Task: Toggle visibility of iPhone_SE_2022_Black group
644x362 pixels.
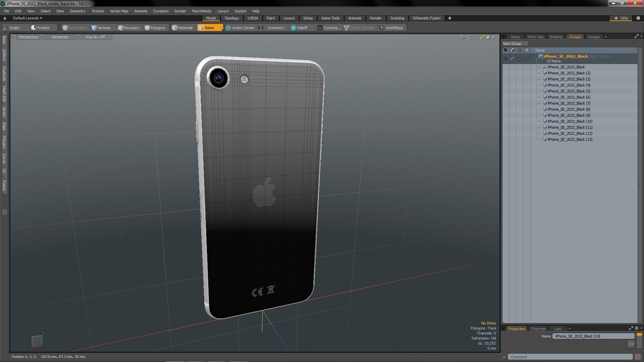Action: (x=505, y=59)
